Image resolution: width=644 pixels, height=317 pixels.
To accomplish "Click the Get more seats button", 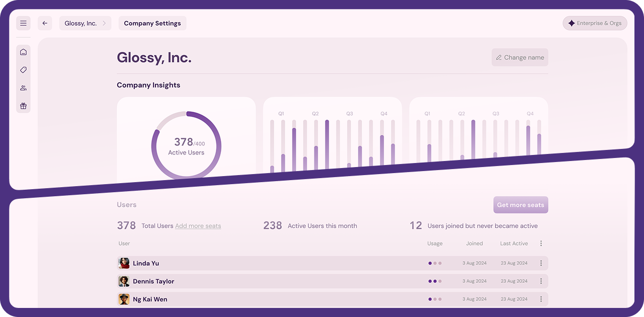I will (521, 205).
